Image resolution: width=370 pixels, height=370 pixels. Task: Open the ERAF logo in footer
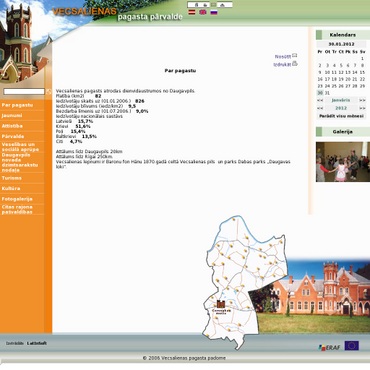[x=329, y=348]
